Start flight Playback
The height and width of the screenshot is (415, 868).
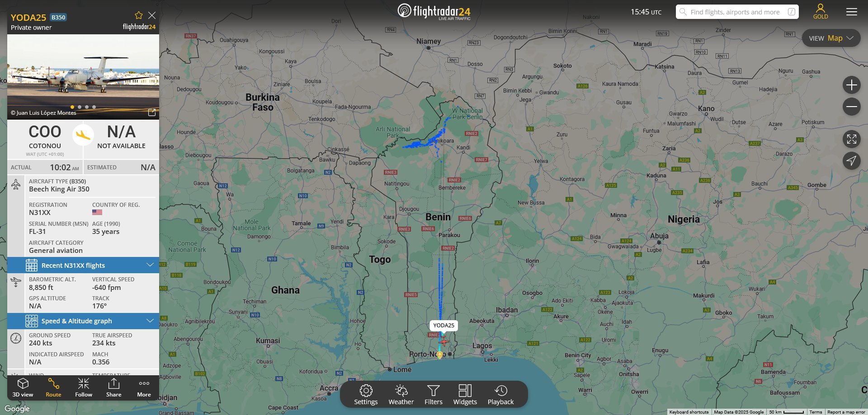pos(500,395)
